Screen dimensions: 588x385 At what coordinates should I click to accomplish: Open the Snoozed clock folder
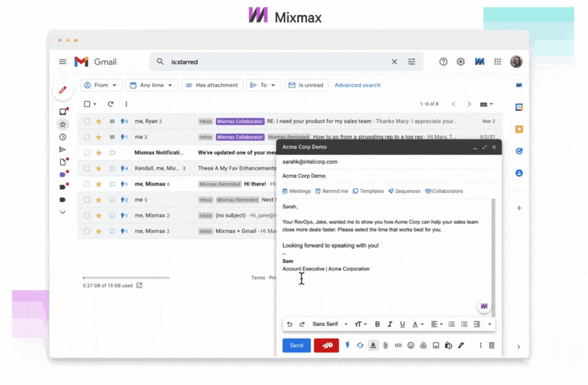pyautogui.click(x=63, y=137)
